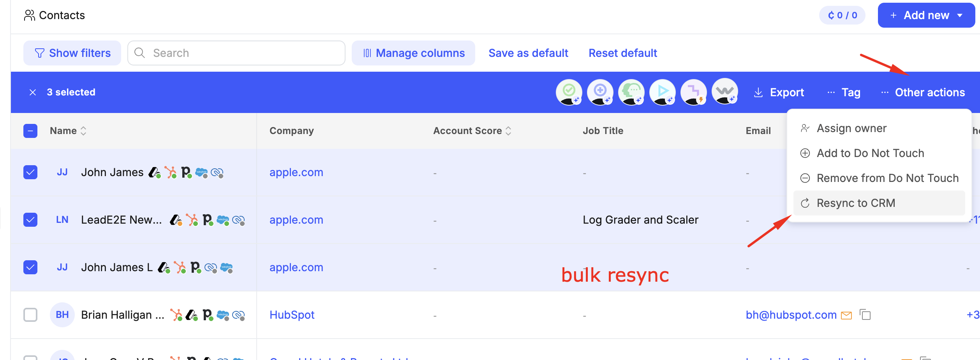Click Save as default link

click(528, 53)
